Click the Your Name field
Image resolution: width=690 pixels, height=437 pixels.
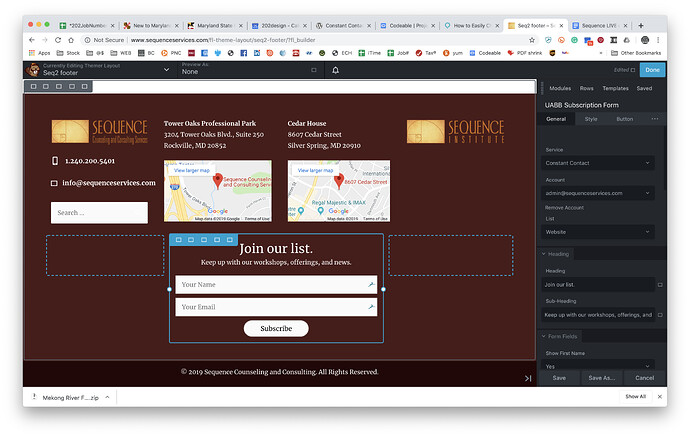click(276, 285)
